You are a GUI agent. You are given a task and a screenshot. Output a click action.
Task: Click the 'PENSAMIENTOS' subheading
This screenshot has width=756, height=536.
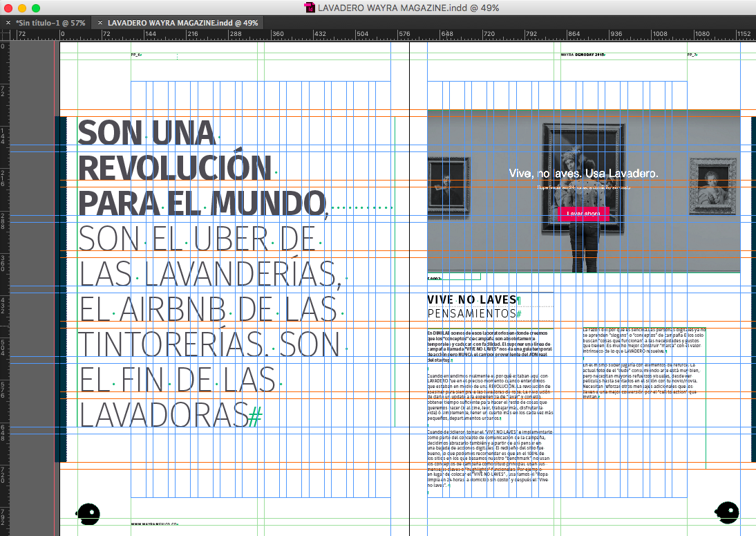point(471,313)
